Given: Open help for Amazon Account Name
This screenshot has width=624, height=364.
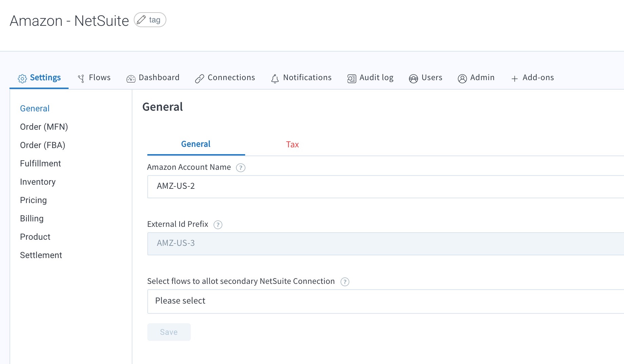Looking at the screenshot, I should click(x=240, y=168).
